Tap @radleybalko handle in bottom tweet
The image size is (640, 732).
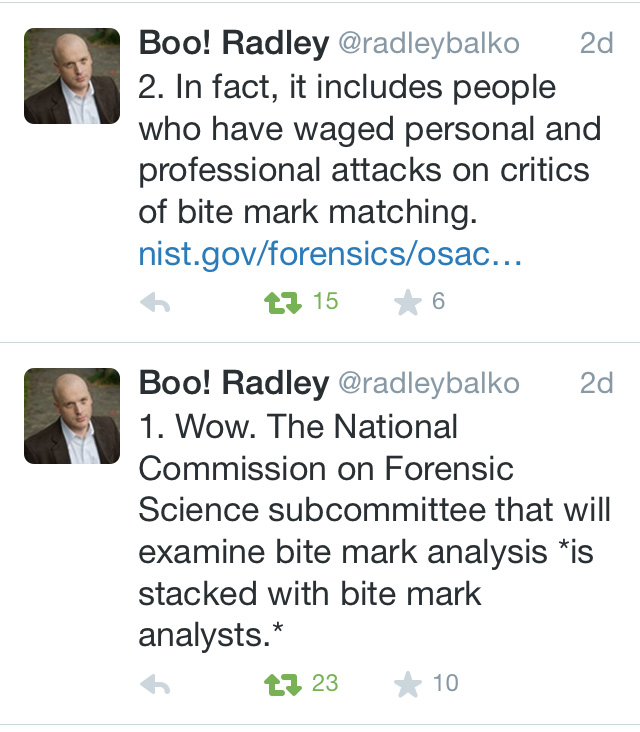point(429,383)
